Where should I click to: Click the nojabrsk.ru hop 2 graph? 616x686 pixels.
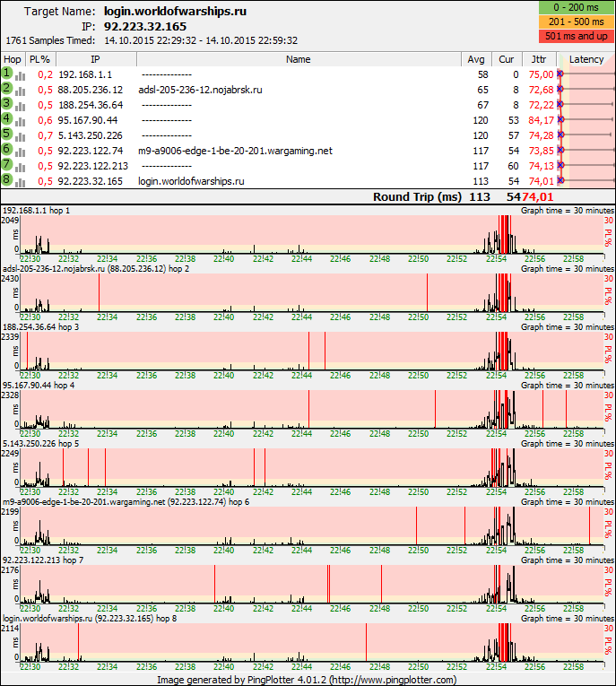pos(312,292)
